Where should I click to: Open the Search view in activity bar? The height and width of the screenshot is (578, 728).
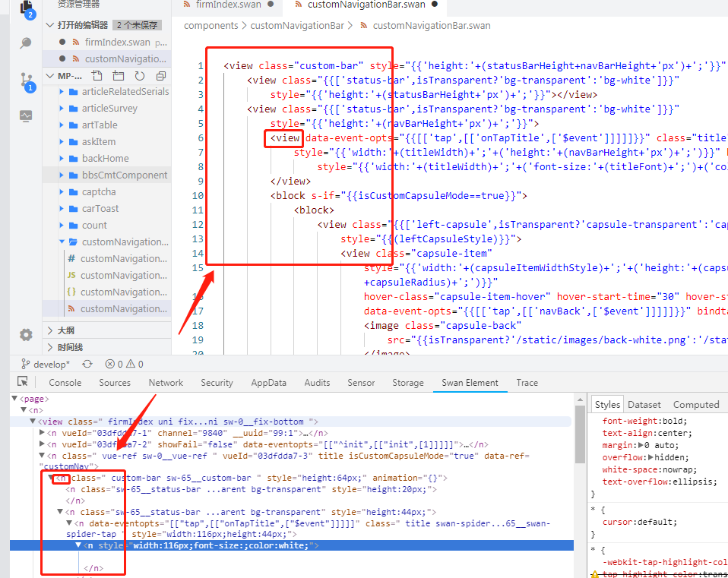click(x=26, y=43)
